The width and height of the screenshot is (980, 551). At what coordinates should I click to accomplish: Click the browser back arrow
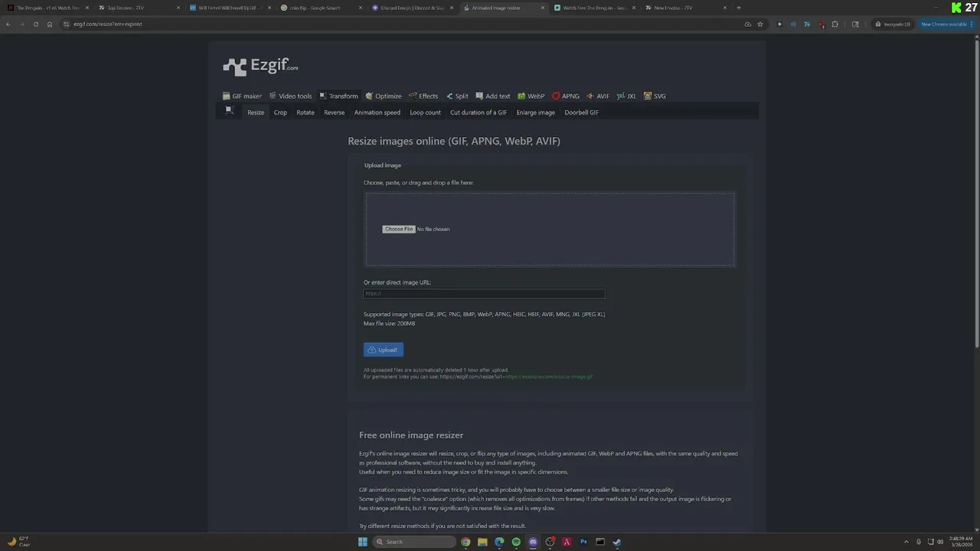8,24
